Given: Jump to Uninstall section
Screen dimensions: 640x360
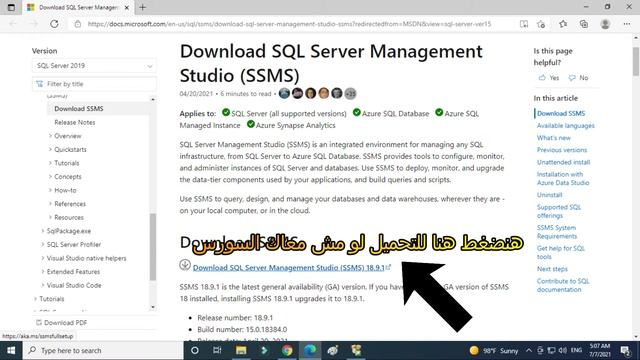Looking at the screenshot, I should pos(549,195).
